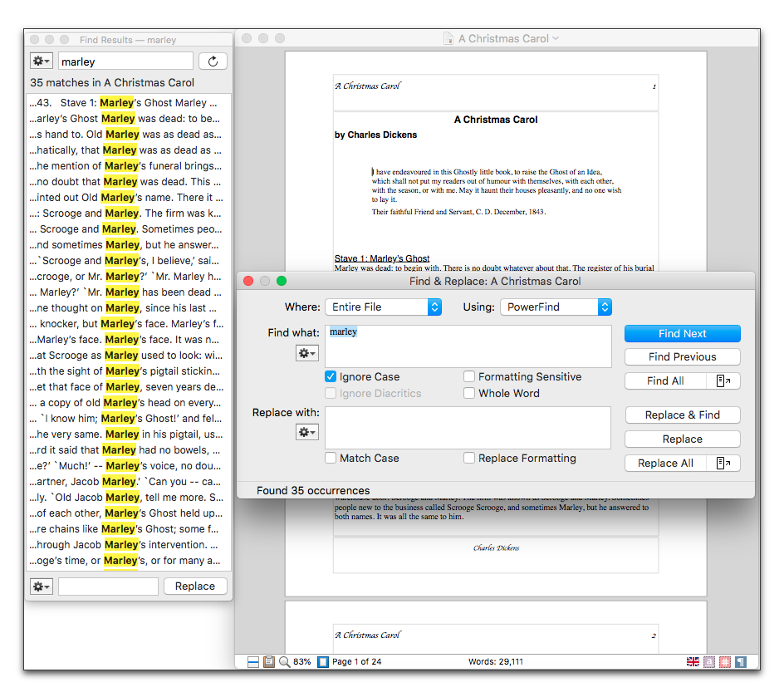This screenshot has width=784, height=697.
Task: Click the Replace All button
Action: coord(665,463)
